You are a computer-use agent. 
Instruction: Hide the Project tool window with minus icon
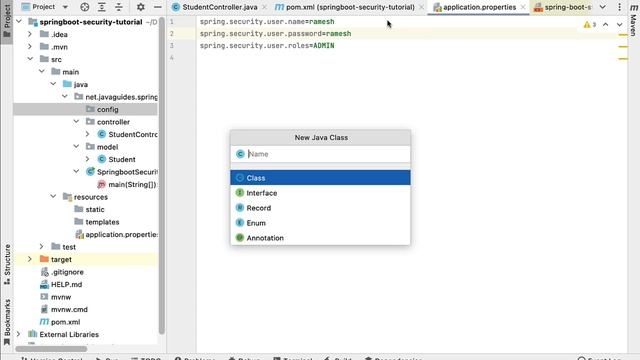point(158,7)
